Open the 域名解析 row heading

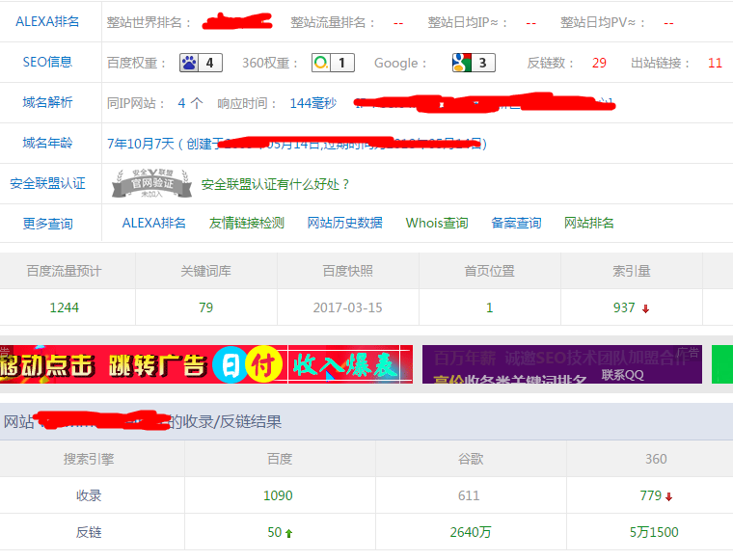point(47,102)
